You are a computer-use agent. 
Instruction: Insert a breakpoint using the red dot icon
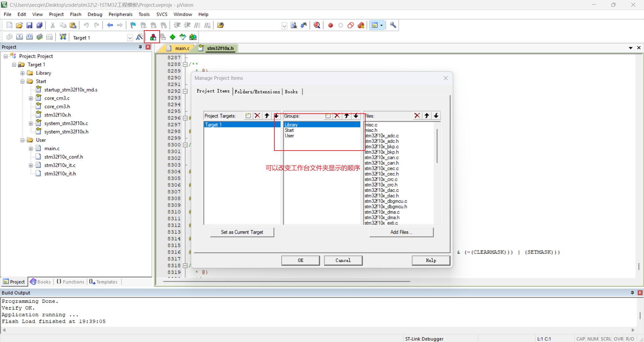tap(330, 25)
